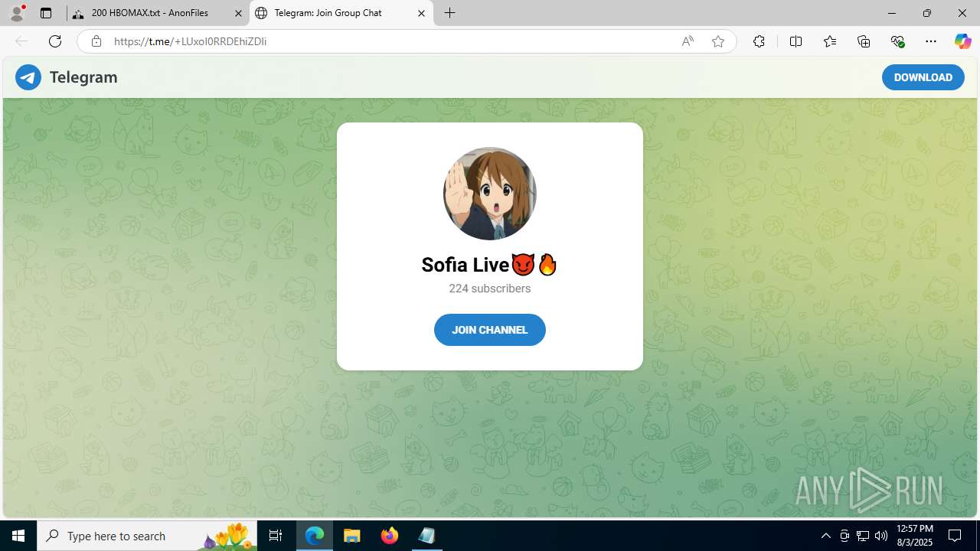Click the Telegram header text link
The height and width of the screenshot is (551, 980).
pyautogui.click(x=83, y=77)
